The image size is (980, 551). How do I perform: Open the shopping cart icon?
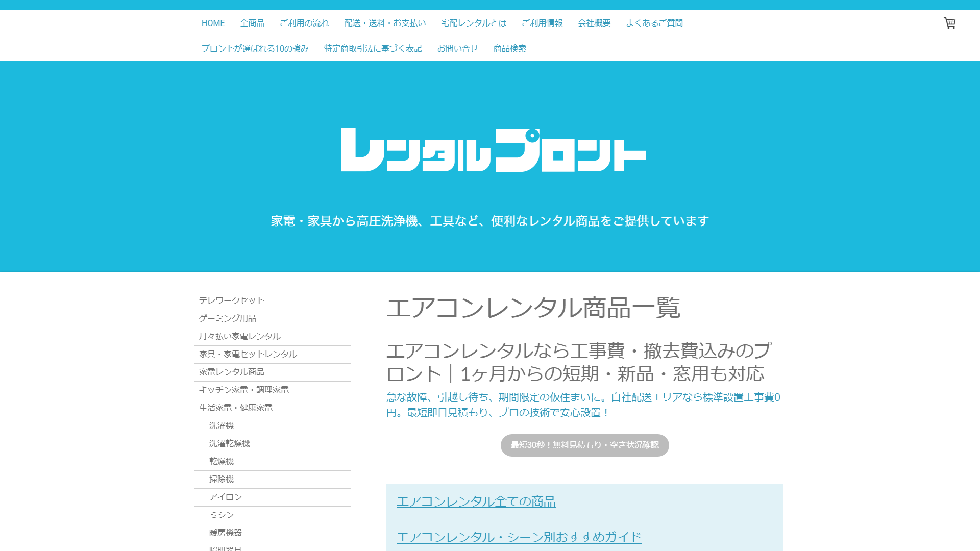(949, 23)
